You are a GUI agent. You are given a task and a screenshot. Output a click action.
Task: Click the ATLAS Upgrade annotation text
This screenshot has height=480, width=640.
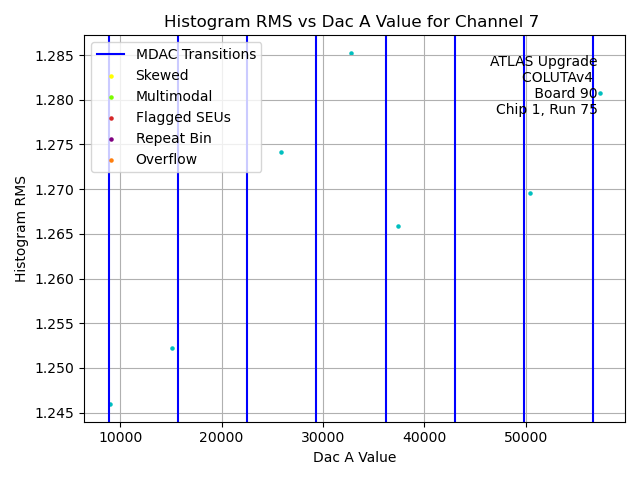click(x=543, y=62)
